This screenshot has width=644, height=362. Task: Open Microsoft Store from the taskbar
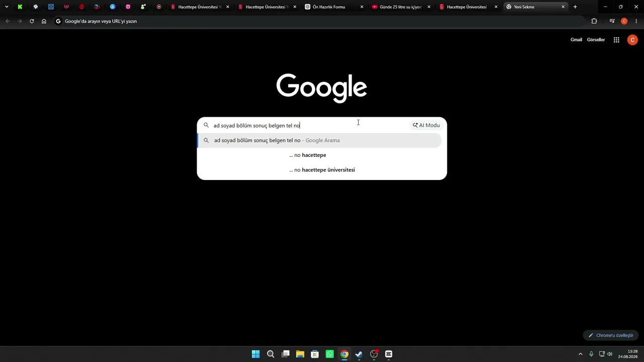[x=315, y=354]
